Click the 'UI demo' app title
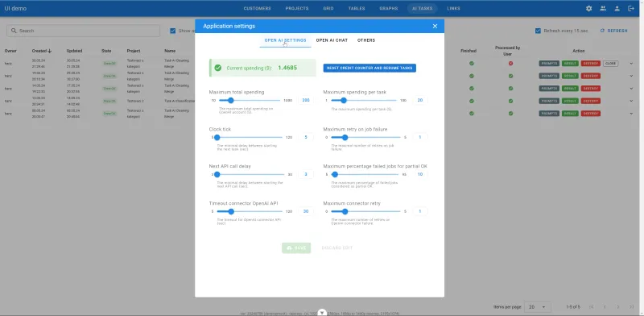644x316 pixels. click(15, 8)
